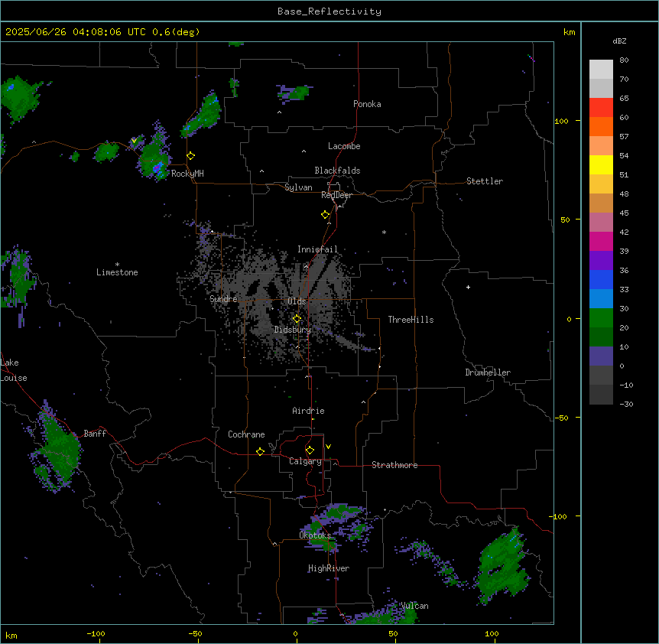
Task: Click the white asterisk marker east of Innisfail
Action: point(384,232)
